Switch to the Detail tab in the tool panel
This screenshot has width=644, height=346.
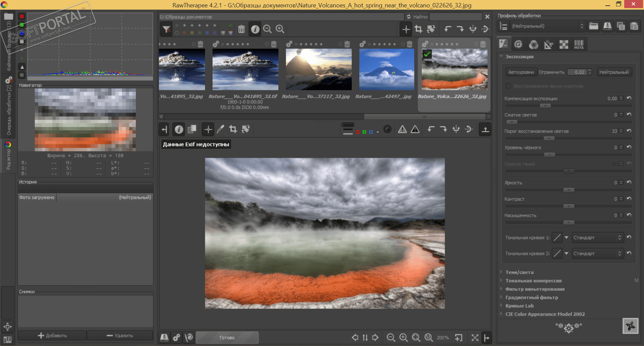click(x=519, y=44)
